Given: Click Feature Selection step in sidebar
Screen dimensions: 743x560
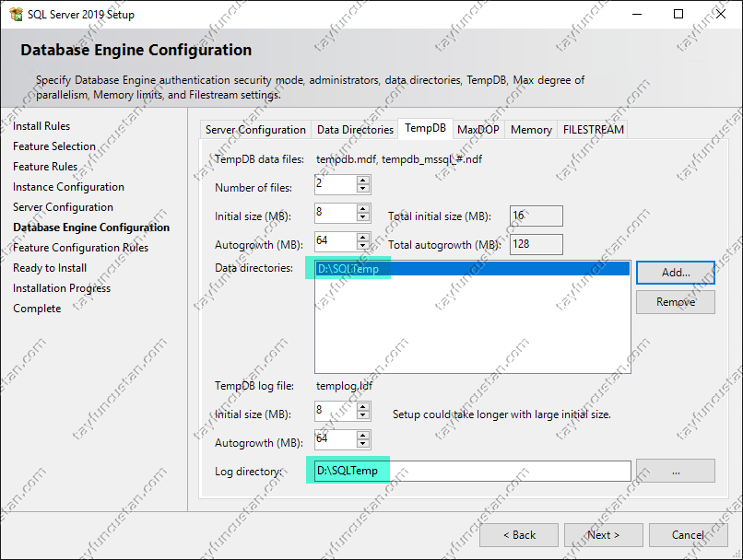Looking at the screenshot, I should coord(54,146).
